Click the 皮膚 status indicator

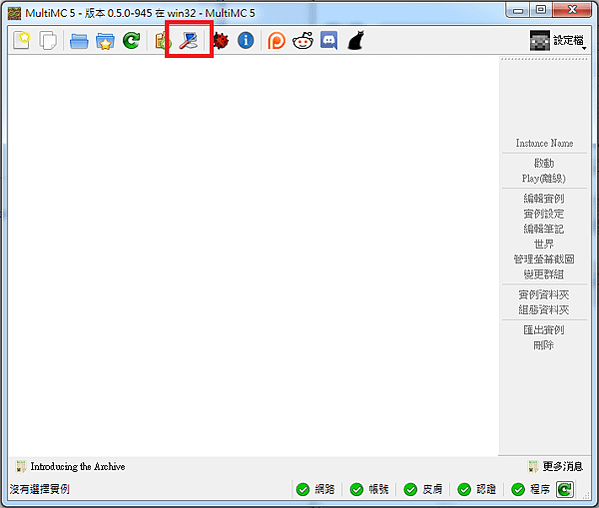pyautogui.click(x=423, y=489)
